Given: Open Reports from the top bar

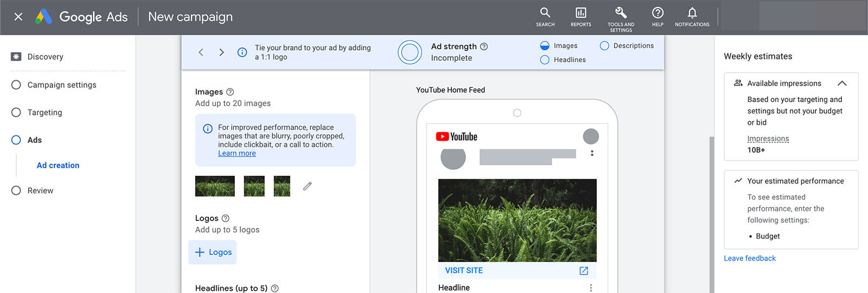Looking at the screenshot, I should click(x=580, y=17).
